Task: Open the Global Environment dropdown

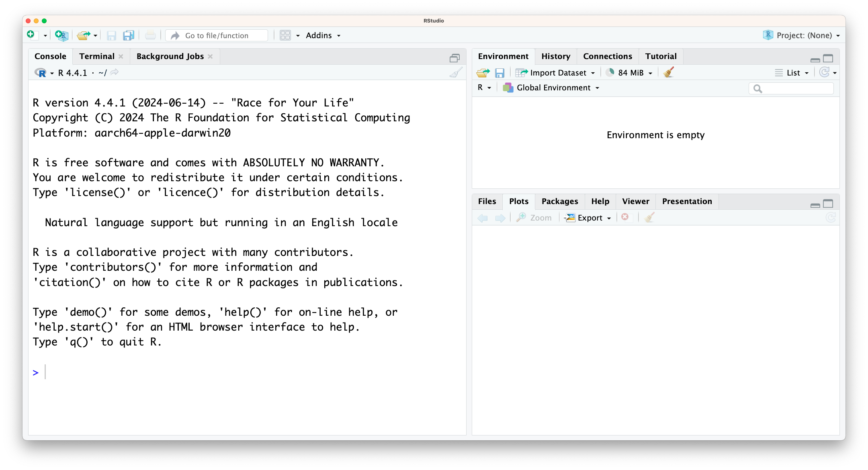Action: [x=551, y=88]
